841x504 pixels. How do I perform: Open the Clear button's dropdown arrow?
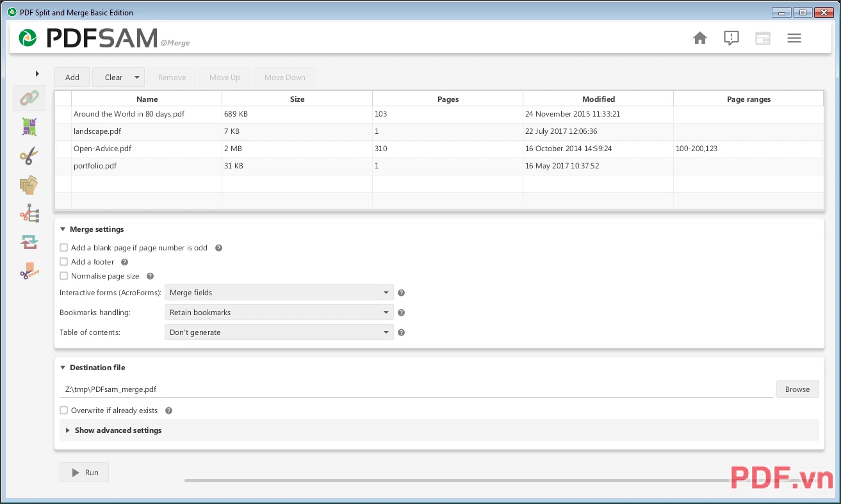137,77
